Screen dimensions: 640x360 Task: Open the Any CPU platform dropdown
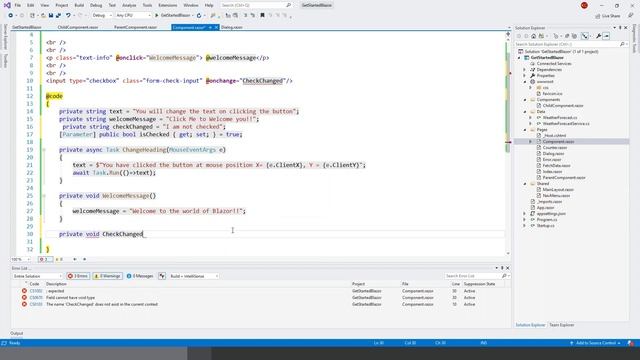[133, 16]
